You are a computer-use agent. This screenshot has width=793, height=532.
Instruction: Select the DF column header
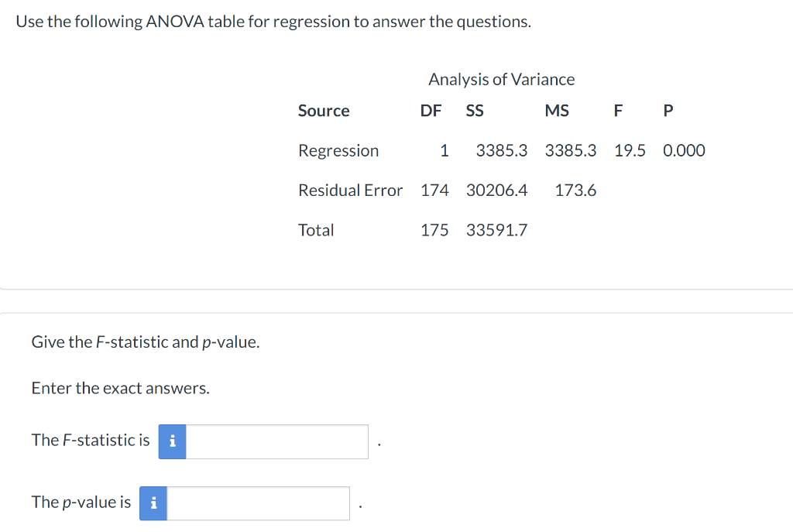[x=431, y=111]
